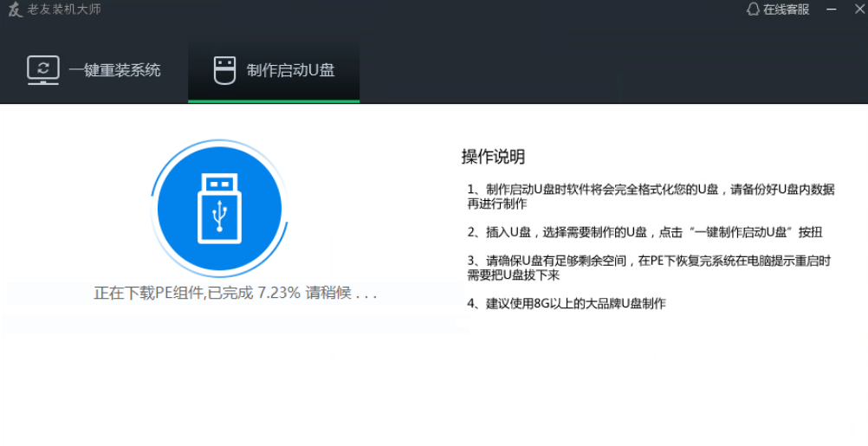868x446 pixels.
Task: Switch to the 制作启动U盘 tab
Action: [x=290, y=70]
